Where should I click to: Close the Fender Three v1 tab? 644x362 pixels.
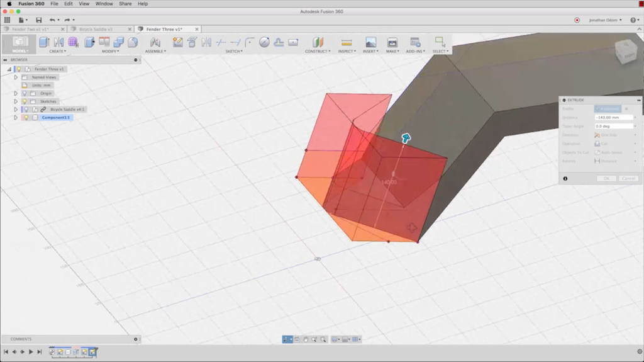click(x=197, y=29)
